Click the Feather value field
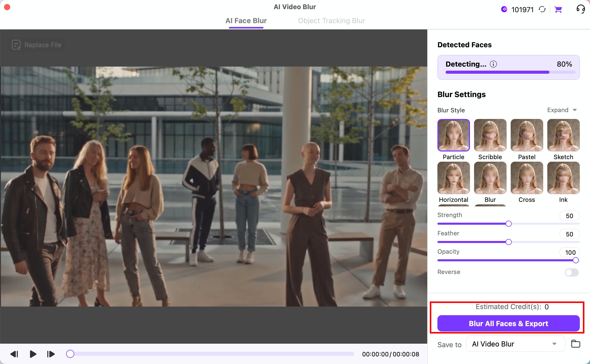 (569, 234)
